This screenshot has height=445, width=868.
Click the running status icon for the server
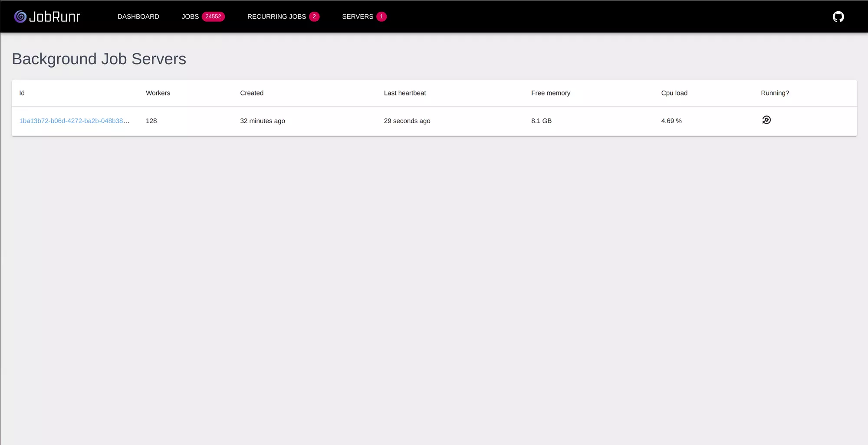[766, 120]
